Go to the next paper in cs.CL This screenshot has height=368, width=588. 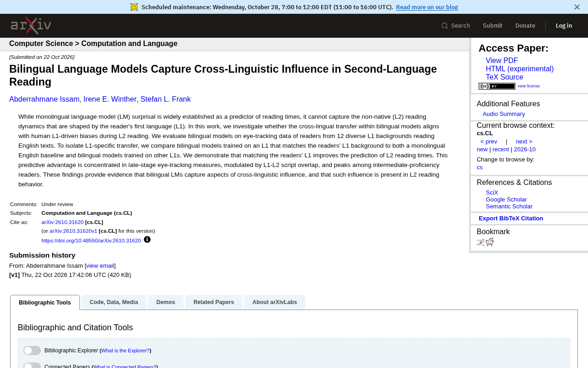[x=524, y=142]
